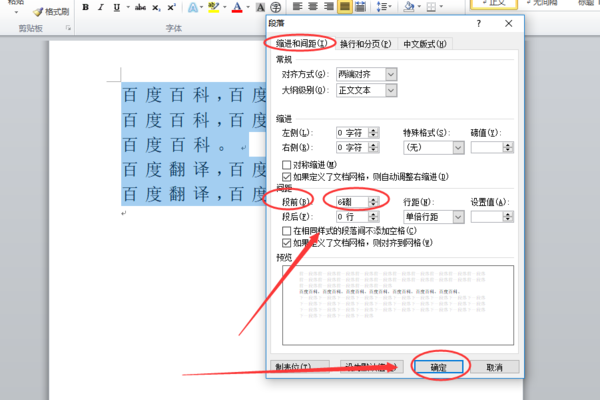Toggle strikethrough formatting
This screenshot has height=400, width=600.
click(140, 7)
